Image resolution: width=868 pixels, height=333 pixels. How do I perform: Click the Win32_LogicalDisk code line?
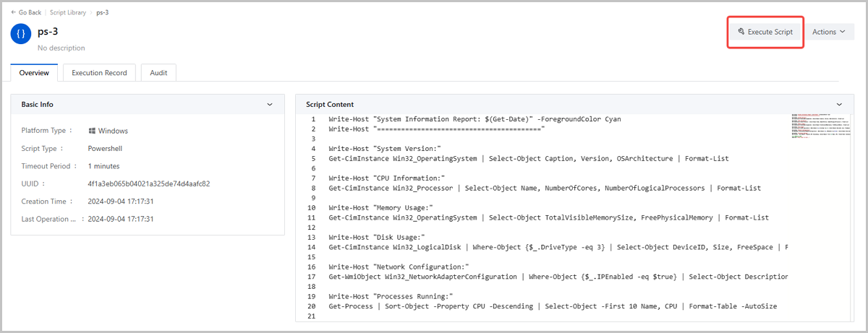tap(557, 247)
